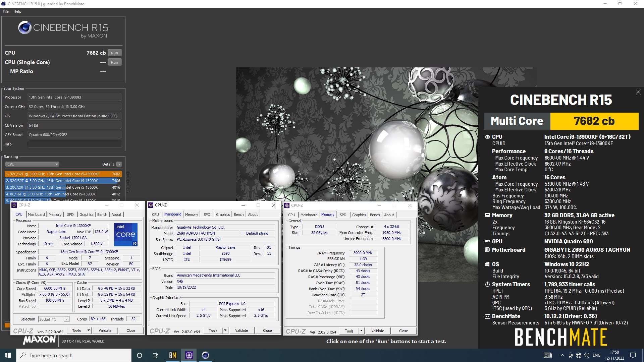Open the CPU ranking dropdown
The image size is (644, 362).
[x=32, y=164]
